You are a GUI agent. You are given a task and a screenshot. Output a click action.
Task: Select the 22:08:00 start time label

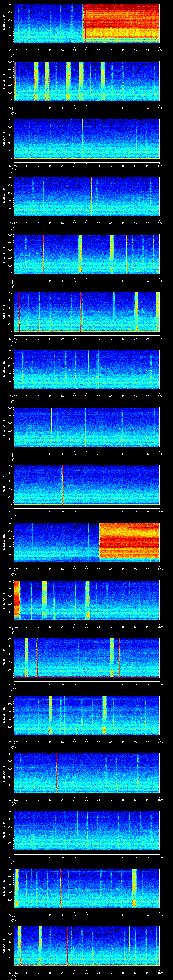point(13,454)
